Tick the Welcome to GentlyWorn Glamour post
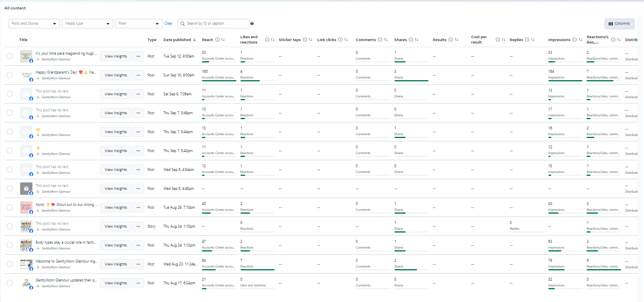The height and width of the screenshot is (302, 644). (x=9, y=264)
